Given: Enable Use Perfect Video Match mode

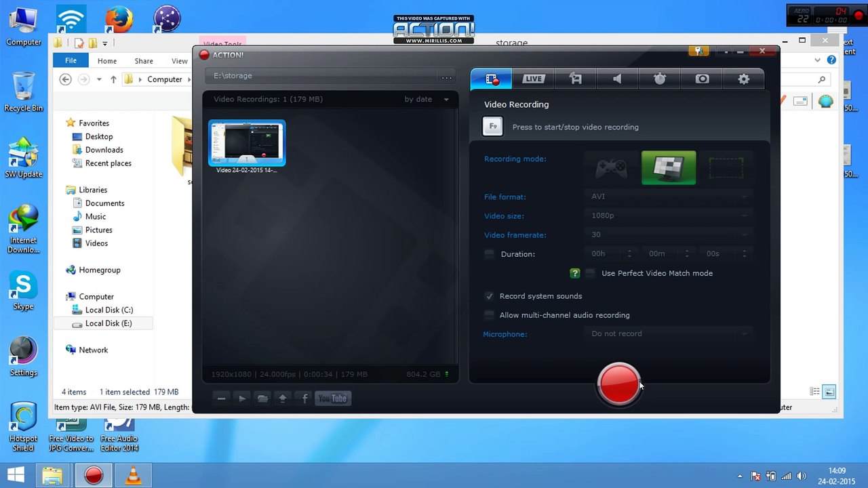Looking at the screenshot, I should point(590,273).
